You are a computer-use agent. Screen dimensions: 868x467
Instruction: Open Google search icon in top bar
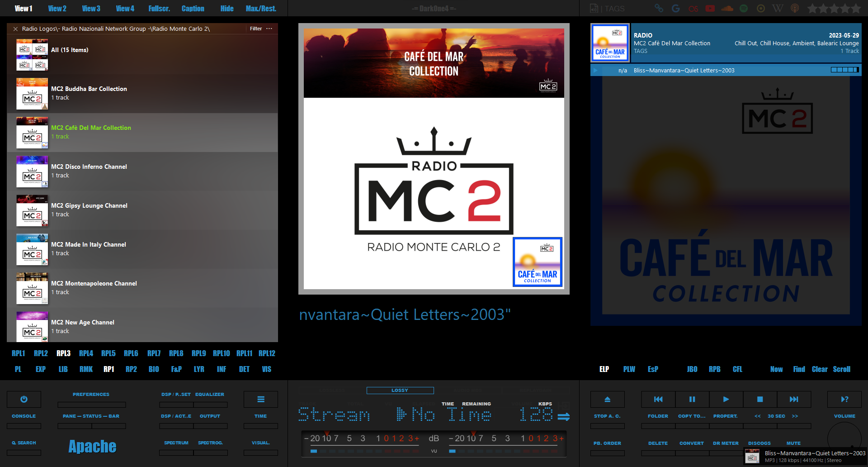(676, 8)
